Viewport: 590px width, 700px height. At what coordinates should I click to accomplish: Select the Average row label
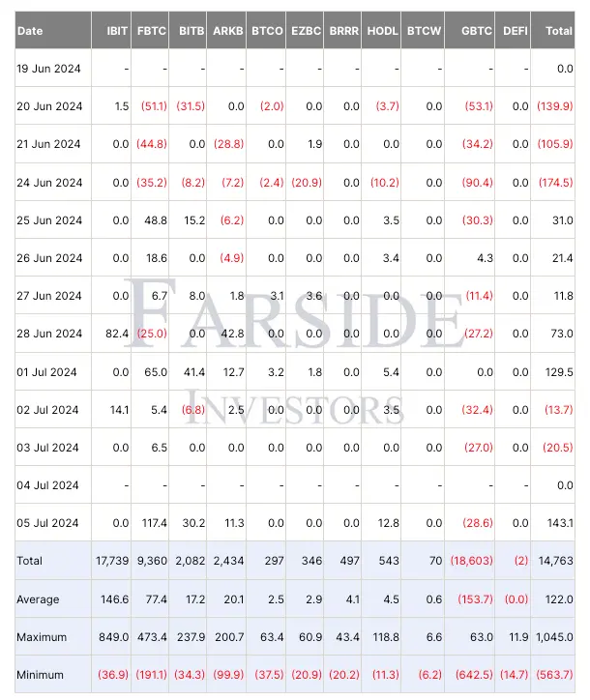pos(39,599)
